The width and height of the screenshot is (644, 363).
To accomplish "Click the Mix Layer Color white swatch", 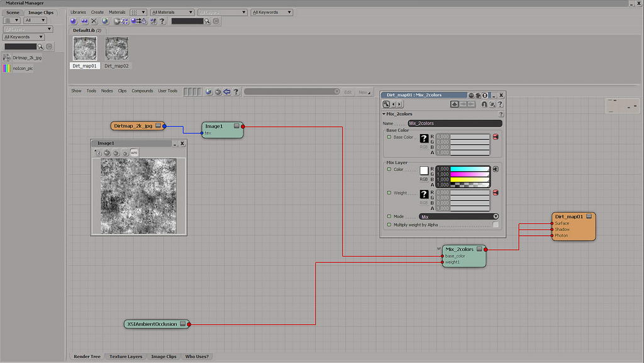I will 424,170.
